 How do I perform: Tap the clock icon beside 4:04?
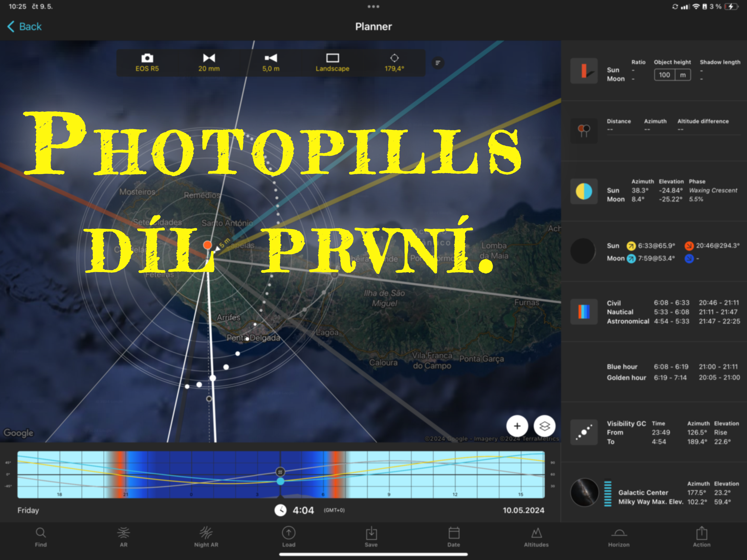click(x=280, y=510)
